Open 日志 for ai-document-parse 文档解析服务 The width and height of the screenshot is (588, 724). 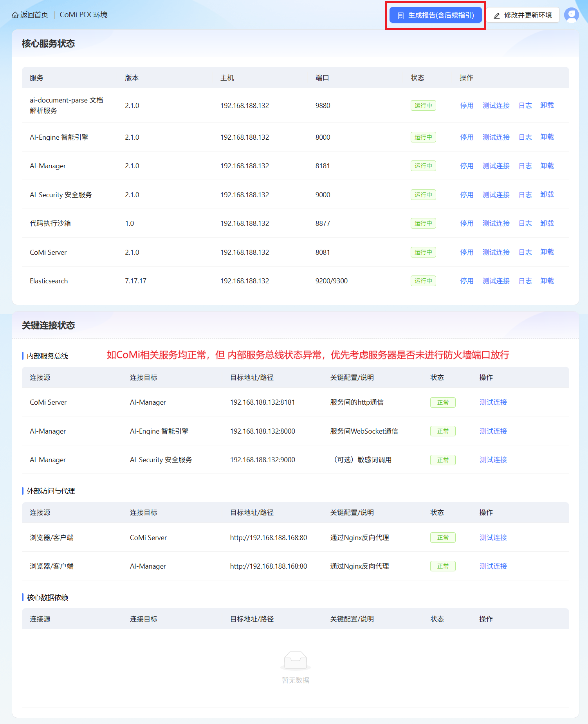pyautogui.click(x=525, y=106)
